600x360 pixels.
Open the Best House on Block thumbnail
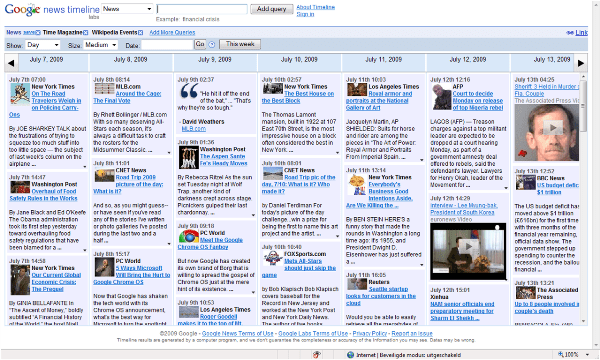[x=273, y=89]
